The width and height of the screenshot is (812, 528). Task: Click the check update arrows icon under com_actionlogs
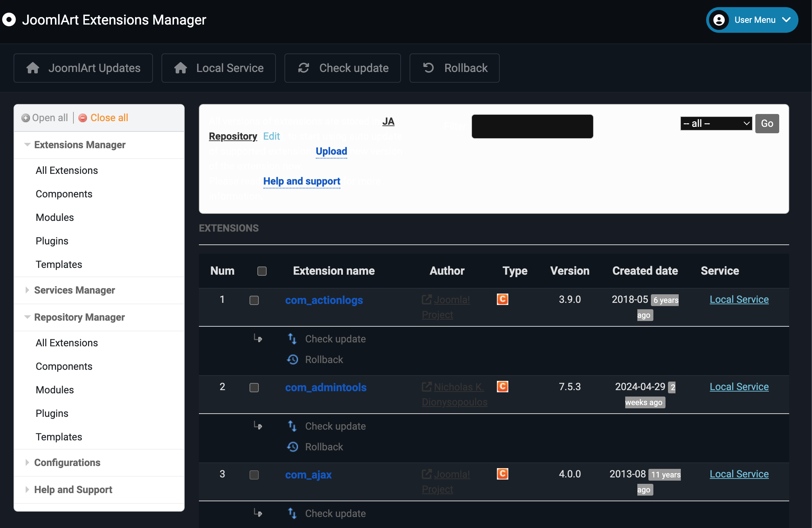(292, 339)
